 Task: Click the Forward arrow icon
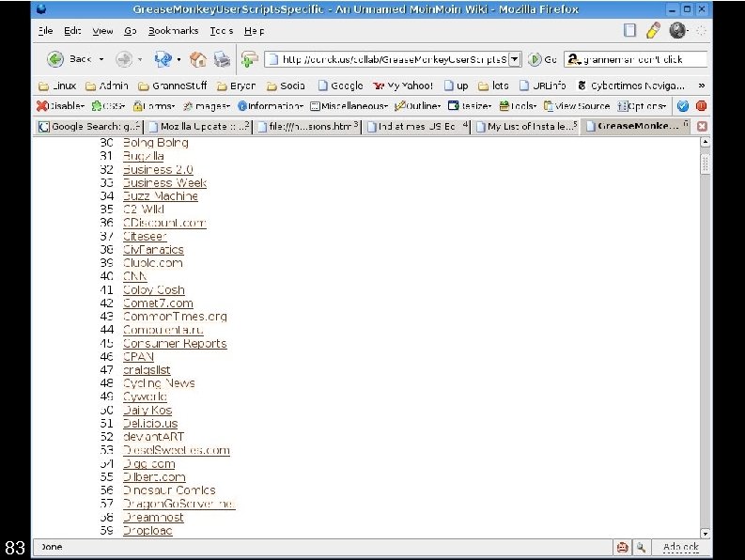124,59
